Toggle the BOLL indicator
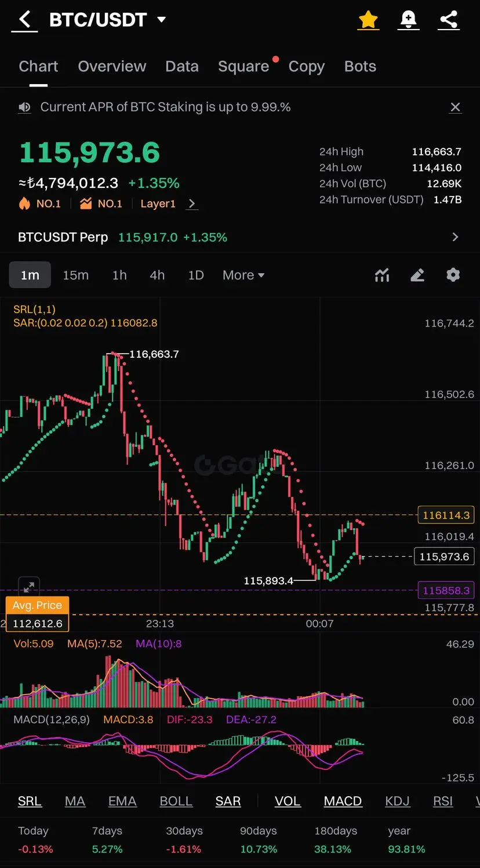Image resolution: width=480 pixels, height=868 pixels. point(176,801)
